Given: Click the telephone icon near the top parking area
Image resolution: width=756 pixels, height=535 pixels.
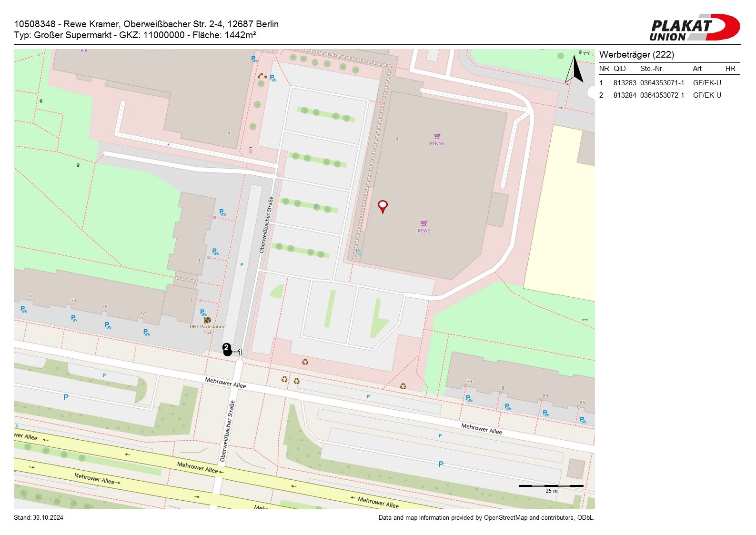Looking at the screenshot, I should tap(260, 75).
